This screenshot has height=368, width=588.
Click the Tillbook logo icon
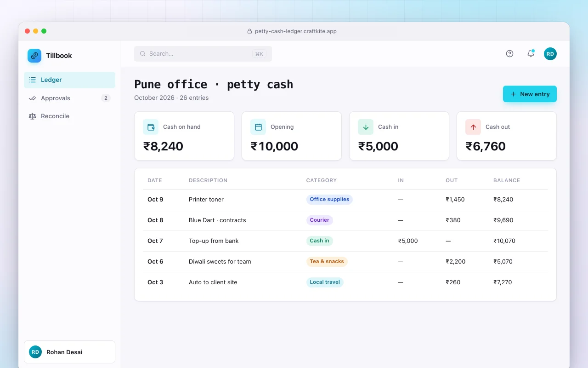point(34,56)
